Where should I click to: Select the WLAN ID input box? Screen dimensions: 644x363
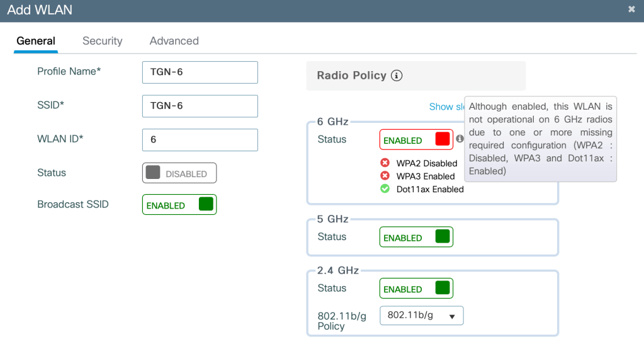200,140
